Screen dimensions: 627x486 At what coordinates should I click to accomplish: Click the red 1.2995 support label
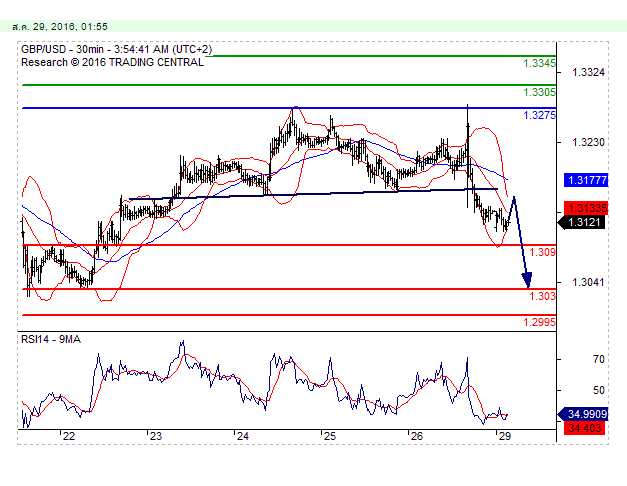tap(539, 322)
